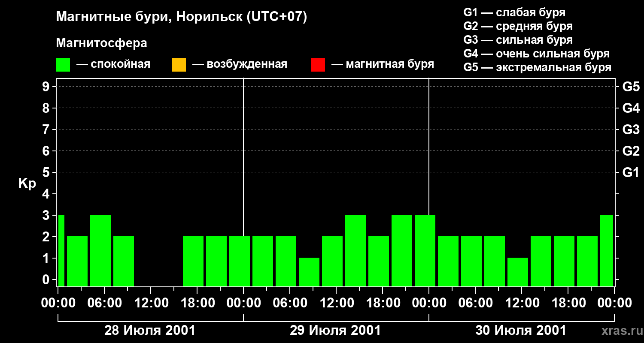Click the 18:00 time label for 30 July
The height and width of the screenshot is (343, 644).
click(x=568, y=303)
